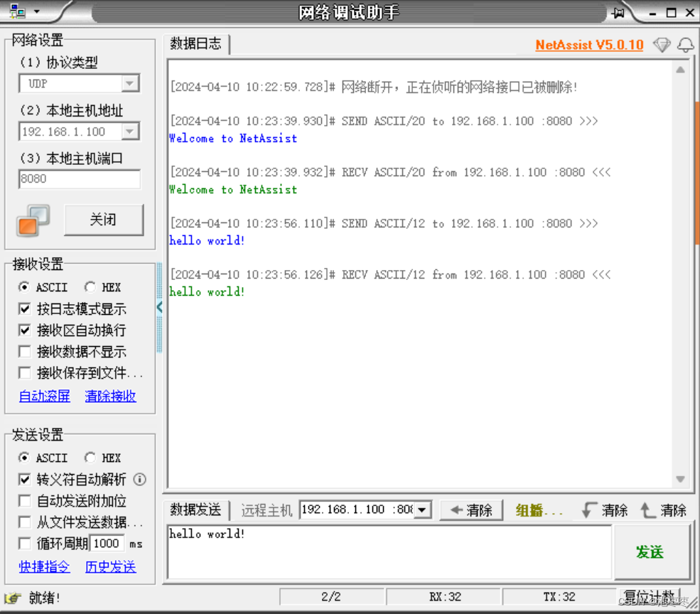This screenshot has width=700, height=614.
Task: Open the 快捷指令 link
Action: [45, 567]
